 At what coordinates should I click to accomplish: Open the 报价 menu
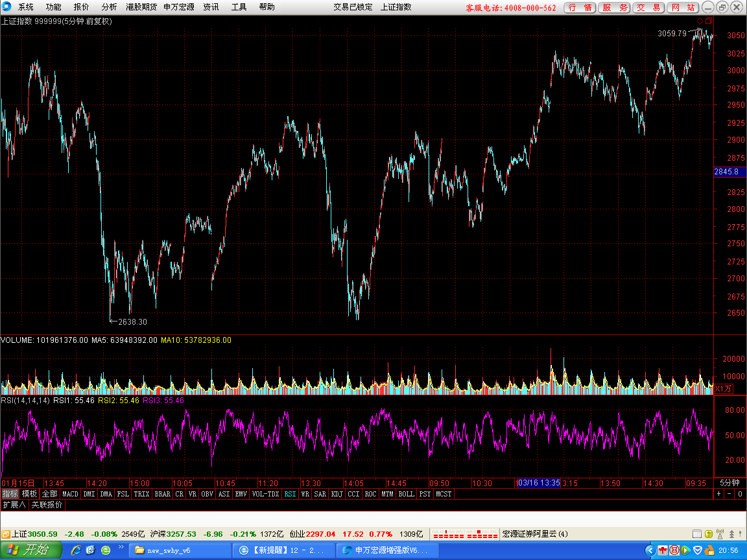81,7
